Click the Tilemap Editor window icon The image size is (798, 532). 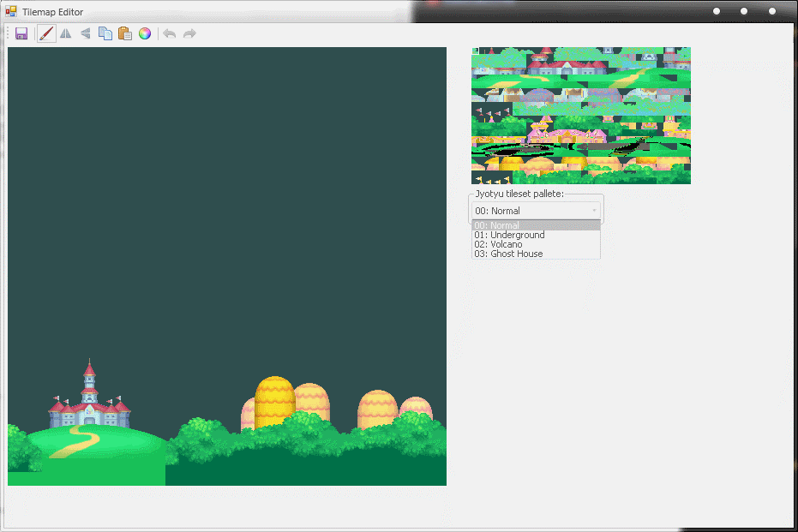(x=11, y=12)
